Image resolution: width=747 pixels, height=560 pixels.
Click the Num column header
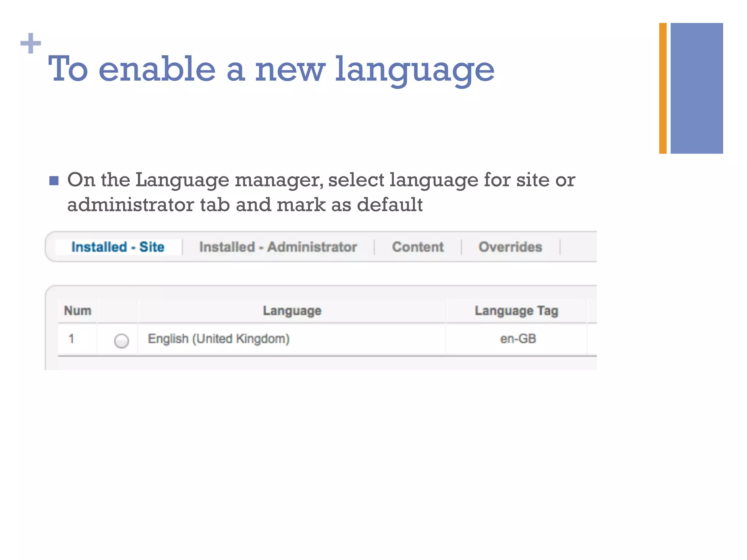point(78,311)
